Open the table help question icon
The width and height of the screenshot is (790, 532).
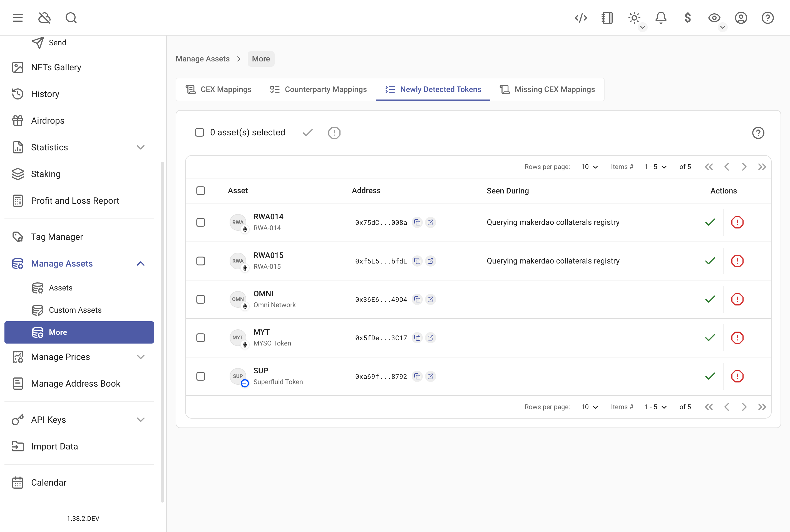(758, 133)
